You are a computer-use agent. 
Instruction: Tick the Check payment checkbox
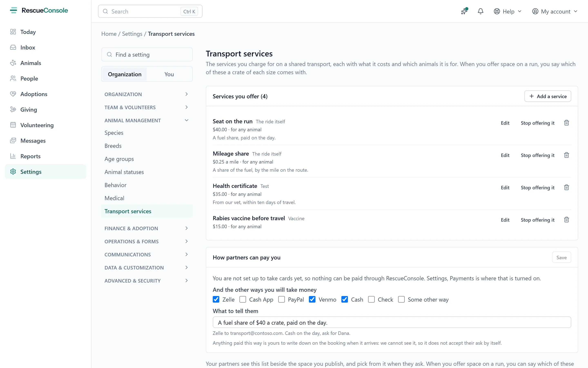click(371, 299)
